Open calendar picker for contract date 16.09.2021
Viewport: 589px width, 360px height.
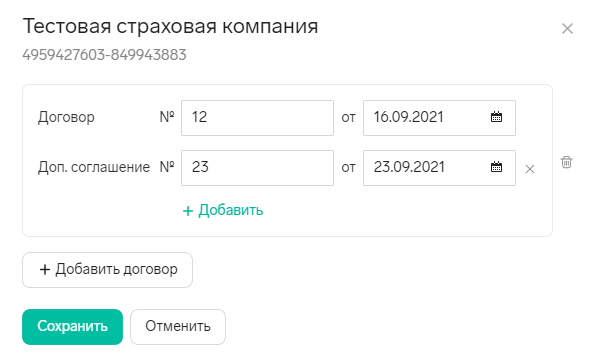(x=496, y=117)
